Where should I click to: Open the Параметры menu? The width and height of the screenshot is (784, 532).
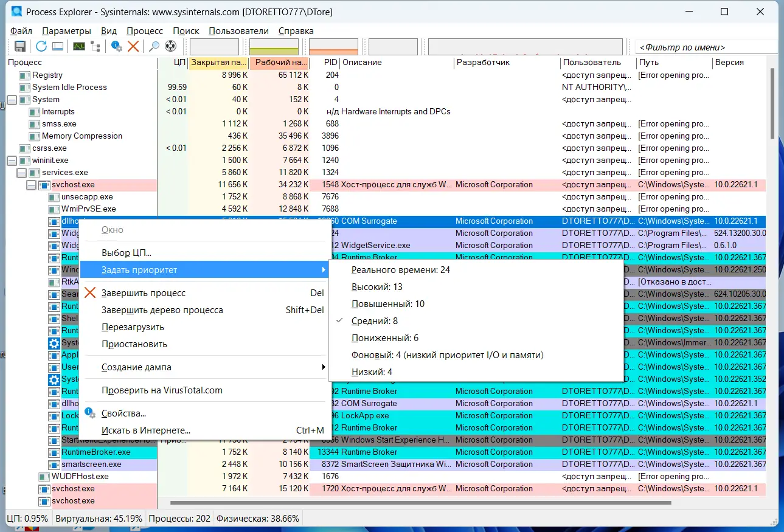pyautogui.click(x=66, y=31)
